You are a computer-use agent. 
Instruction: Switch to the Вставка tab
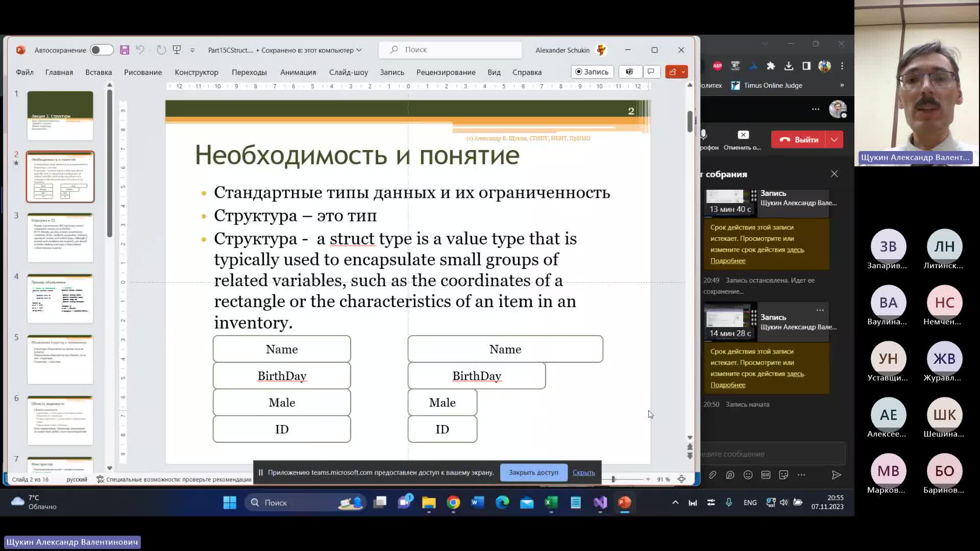click(99, 72)
